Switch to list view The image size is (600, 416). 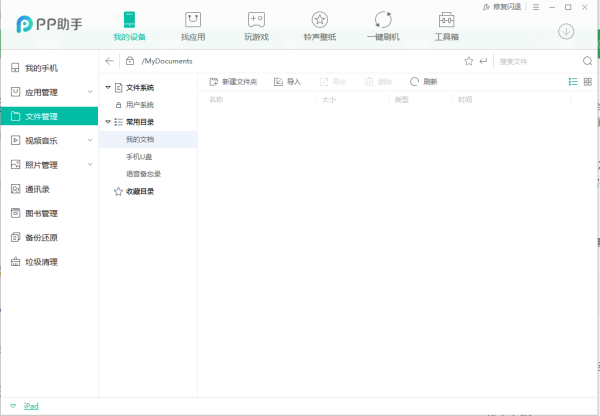573,82
